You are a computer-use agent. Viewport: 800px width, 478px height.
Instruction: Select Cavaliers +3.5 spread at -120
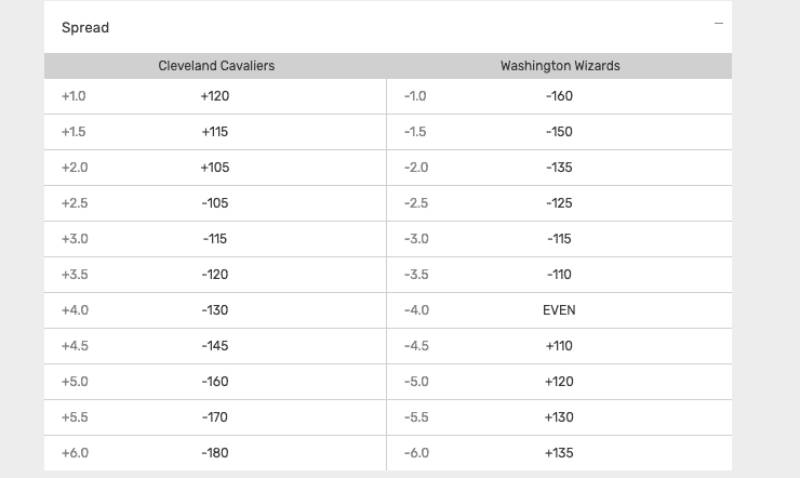click(x=215, y=275)
